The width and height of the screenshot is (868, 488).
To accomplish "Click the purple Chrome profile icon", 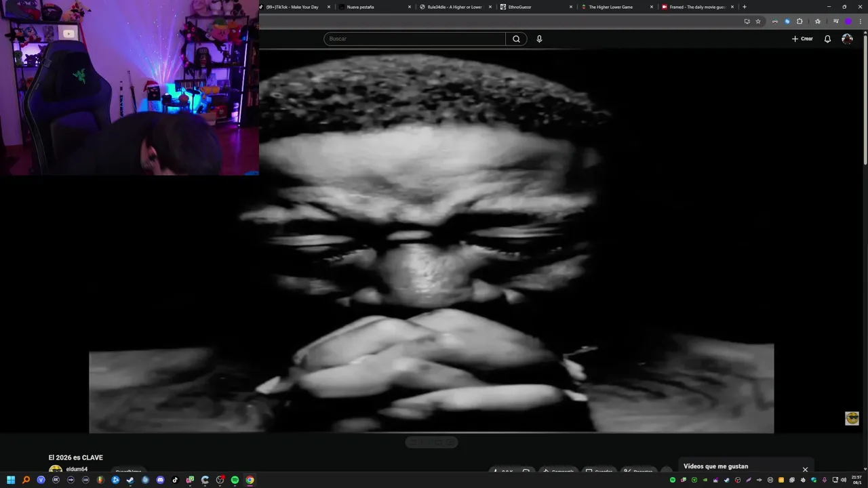I will point(848,21).
